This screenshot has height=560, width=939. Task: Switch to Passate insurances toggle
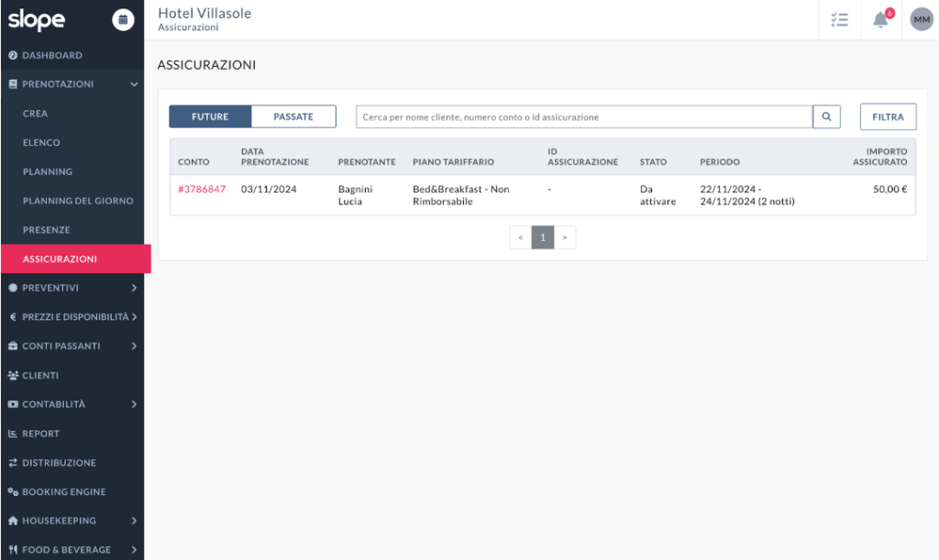coord(293,116)
